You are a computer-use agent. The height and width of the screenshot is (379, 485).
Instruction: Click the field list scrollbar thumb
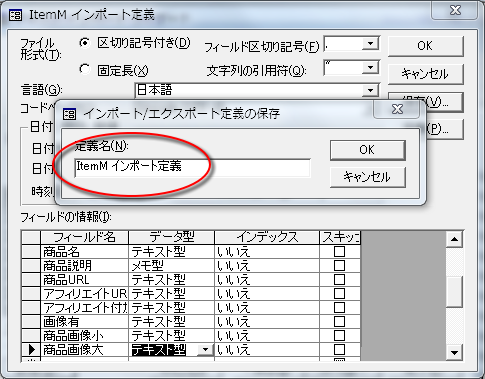[454, 292]
